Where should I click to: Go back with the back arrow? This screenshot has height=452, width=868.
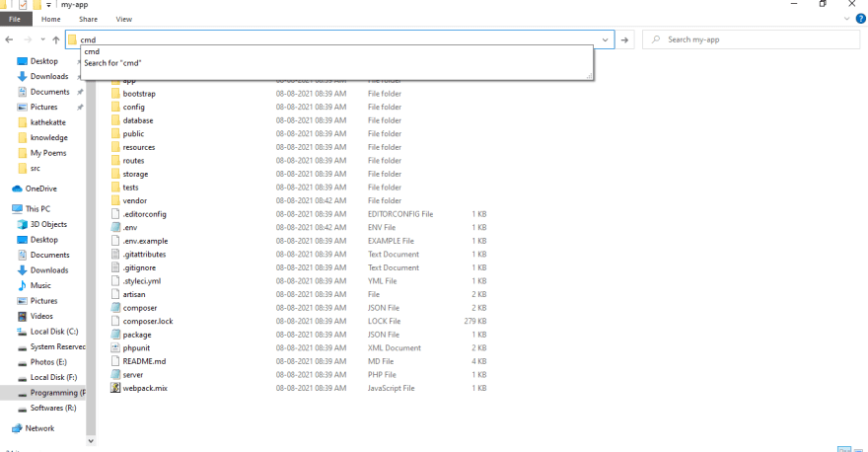pos(10,39)
